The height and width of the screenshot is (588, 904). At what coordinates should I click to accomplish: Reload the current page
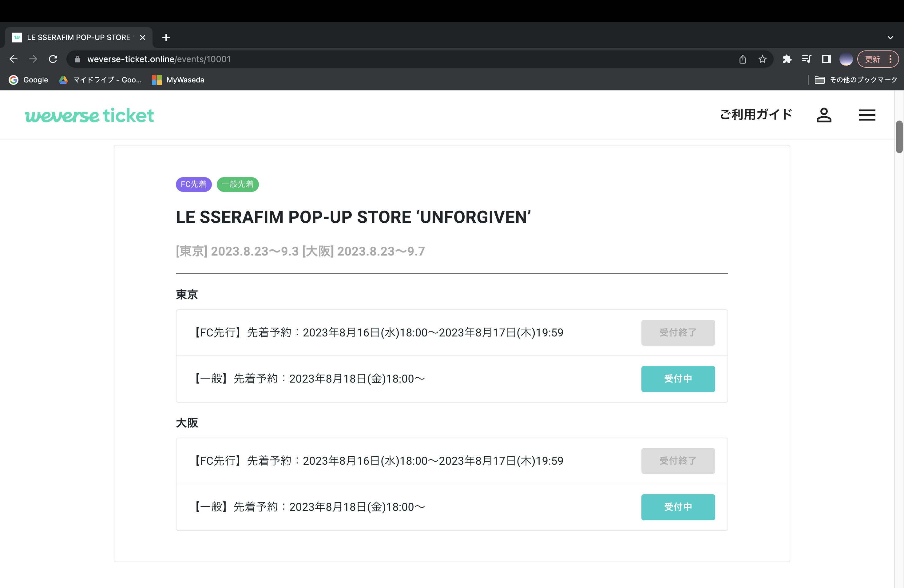click(x=53, y=59)
